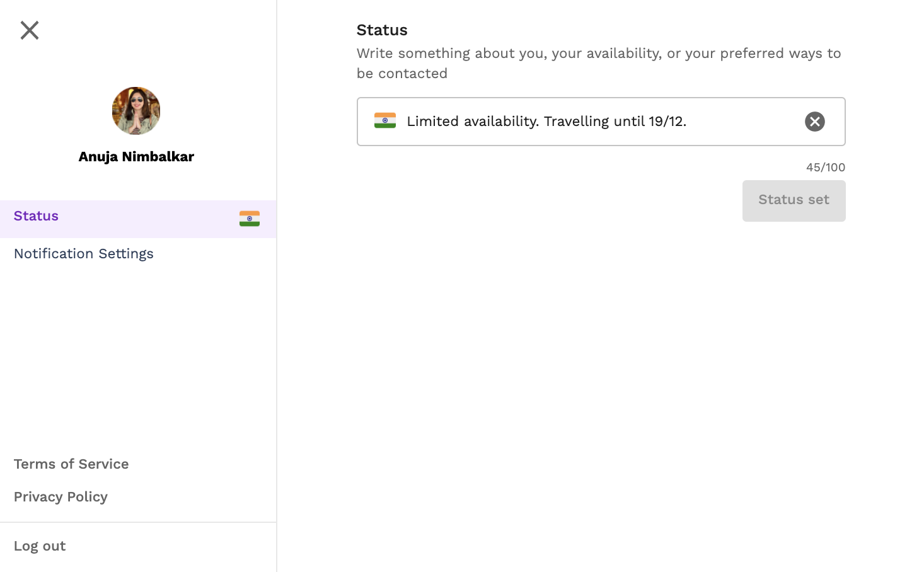The image size is (924, 572).
Task: Click the name Anuja Nimbalkar
Action: tap(136, 157)
